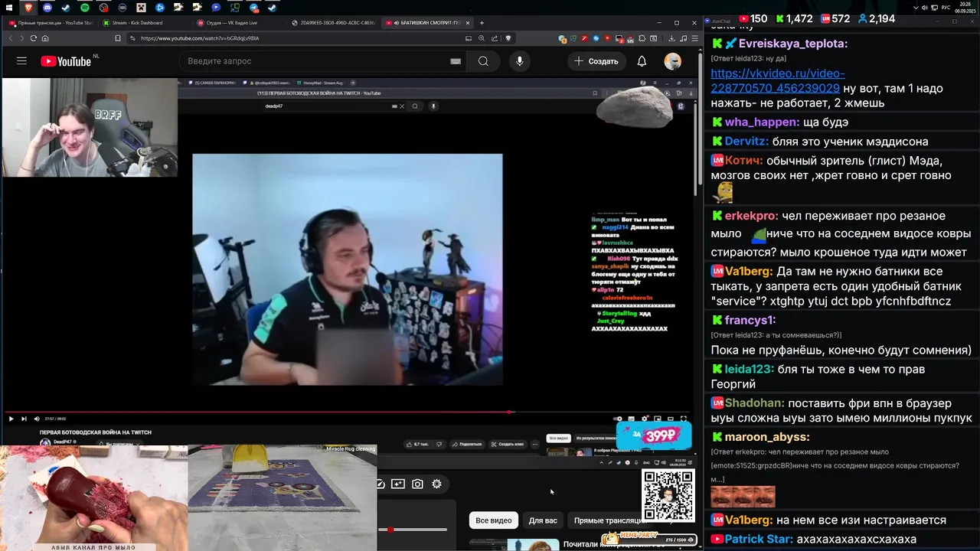
Task: Click the sparkle frame icon beside camera
Action: (398, 484)
